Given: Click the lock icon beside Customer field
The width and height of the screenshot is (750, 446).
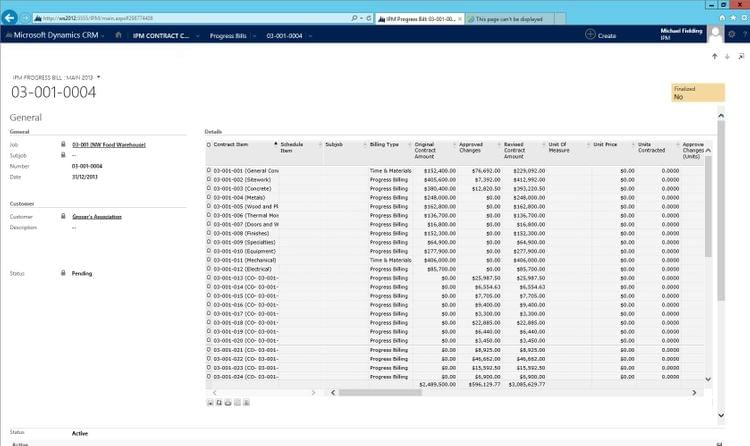Looking at the screenshot, I should pyautogui.click(x=63, y=216).
